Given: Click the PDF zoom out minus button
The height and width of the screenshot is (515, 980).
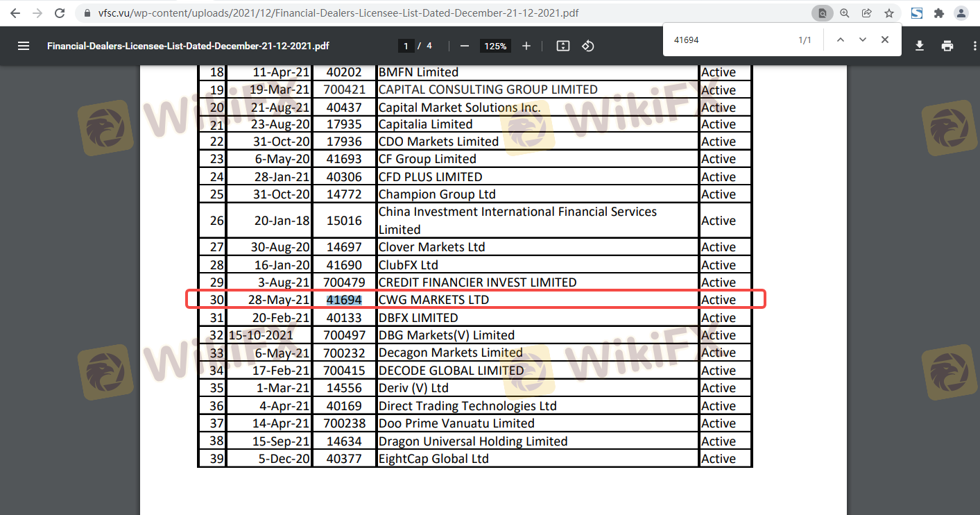Looking at the screenshot, I should 465,46.
